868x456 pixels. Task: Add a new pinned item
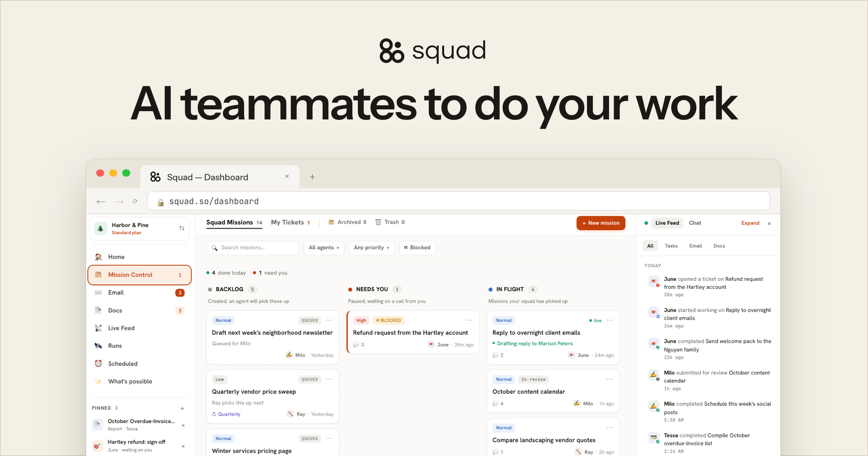tap(182, 408)
